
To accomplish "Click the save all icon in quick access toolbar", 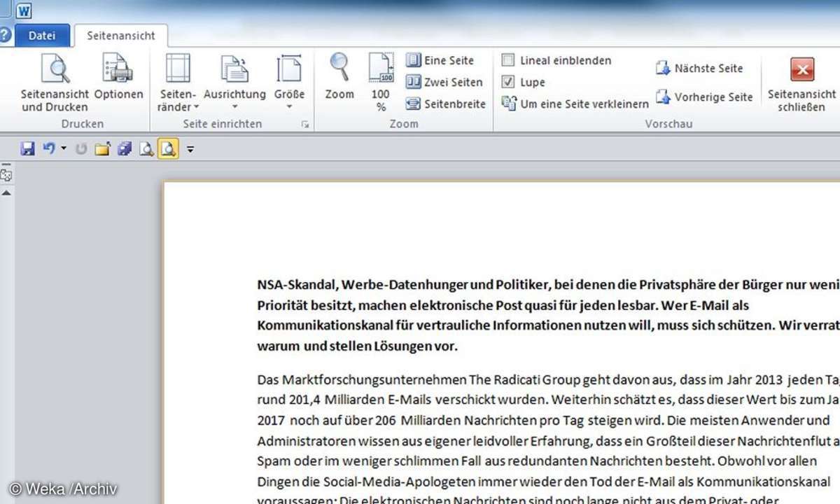I will (x=125, y=148).
